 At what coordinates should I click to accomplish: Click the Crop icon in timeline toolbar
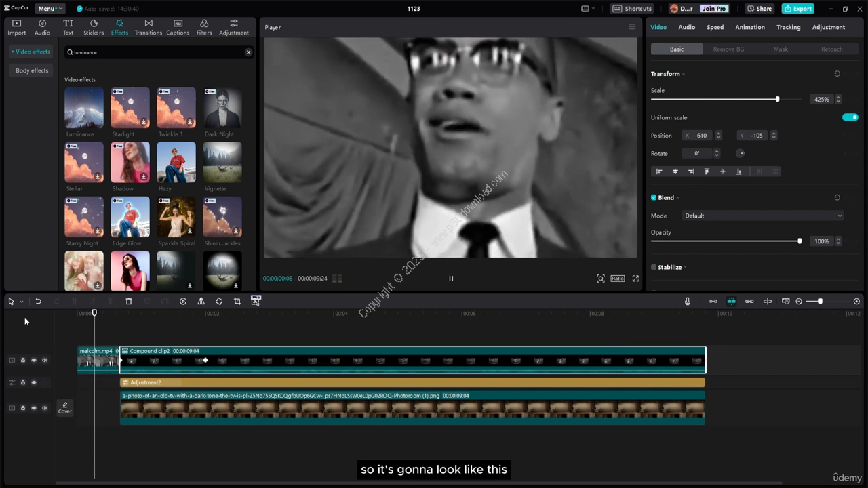(237, 302)
